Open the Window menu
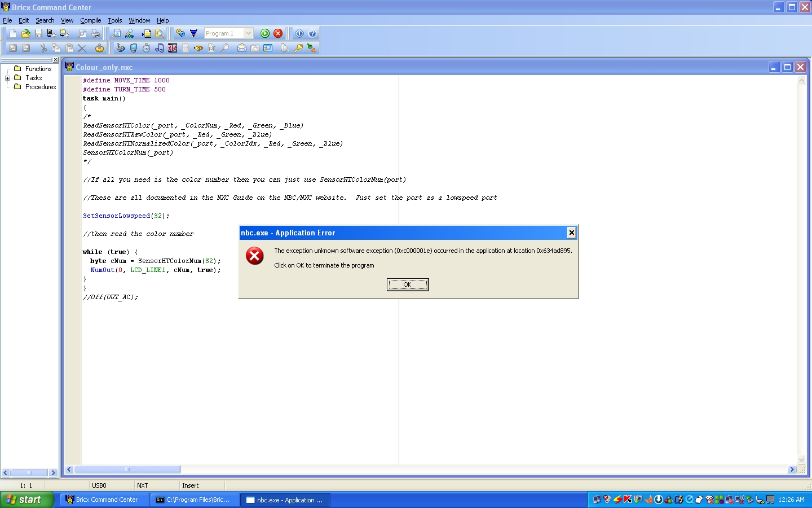 pos(139,20)
